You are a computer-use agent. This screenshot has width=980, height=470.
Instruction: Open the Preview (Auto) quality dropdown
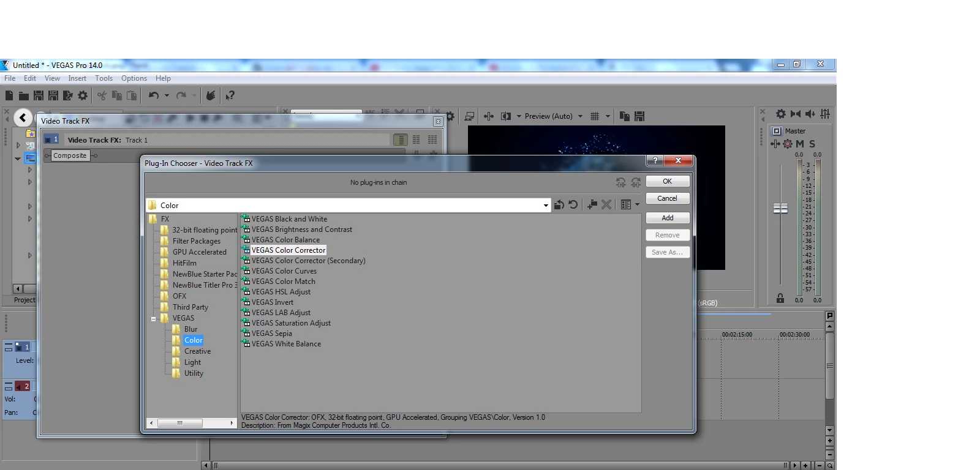(580, 116)
